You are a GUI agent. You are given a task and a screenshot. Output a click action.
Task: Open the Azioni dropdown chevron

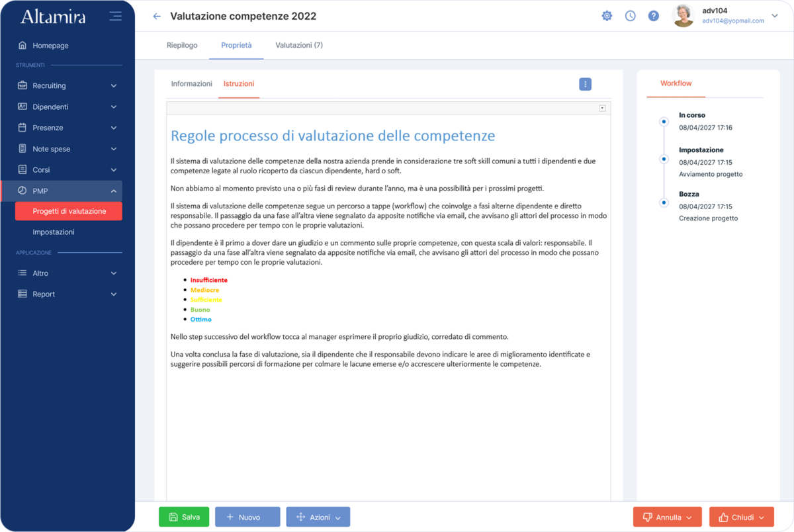(x=338, y=518)
